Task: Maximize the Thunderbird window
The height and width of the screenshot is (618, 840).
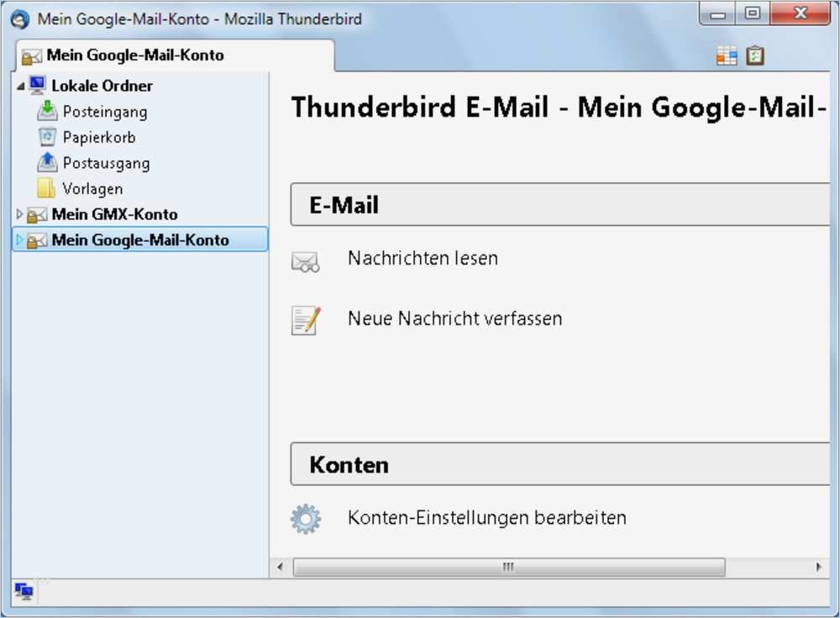Action: coord(752,14)
